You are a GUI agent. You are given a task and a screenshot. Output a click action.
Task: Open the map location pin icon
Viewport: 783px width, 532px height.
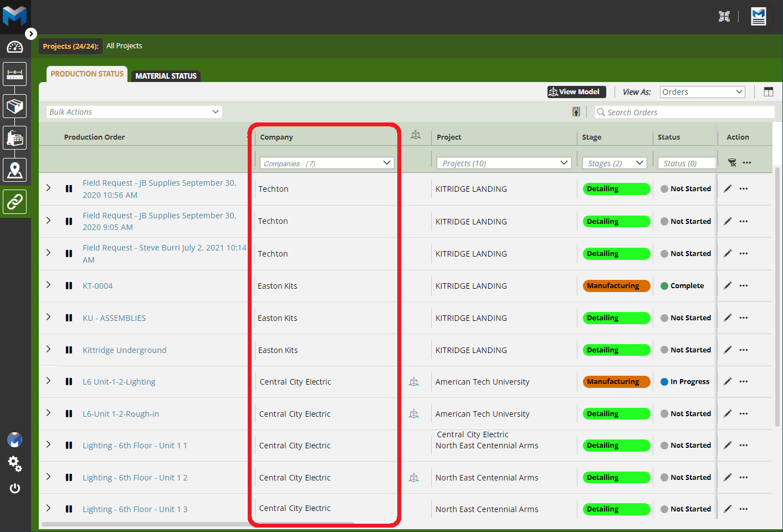15,170
